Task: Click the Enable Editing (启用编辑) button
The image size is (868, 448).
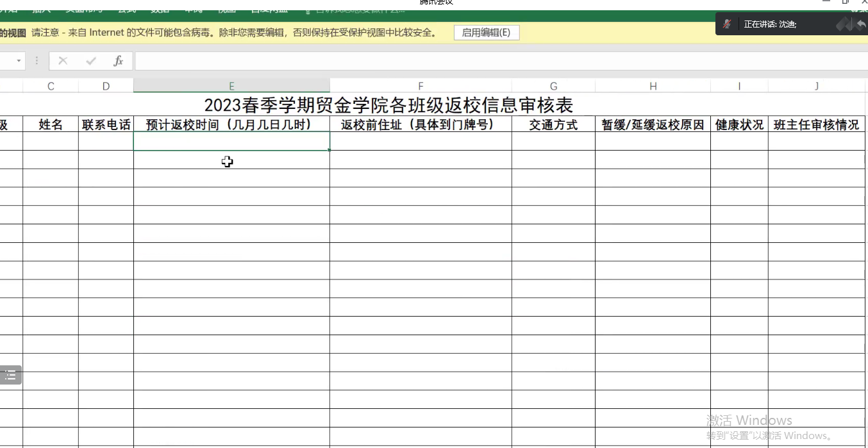Action: (x=486, y=33)
